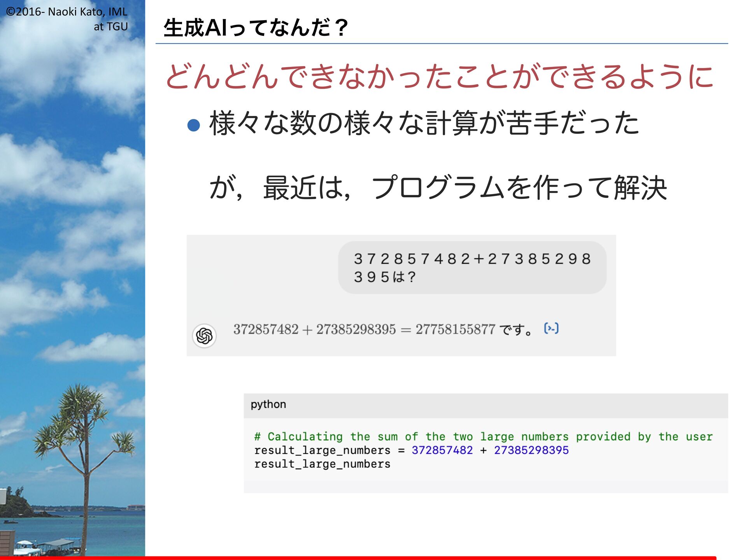Click the line が，最近は，プログラムを作って解決
747x560 pixels.
(x=438, y=188)
